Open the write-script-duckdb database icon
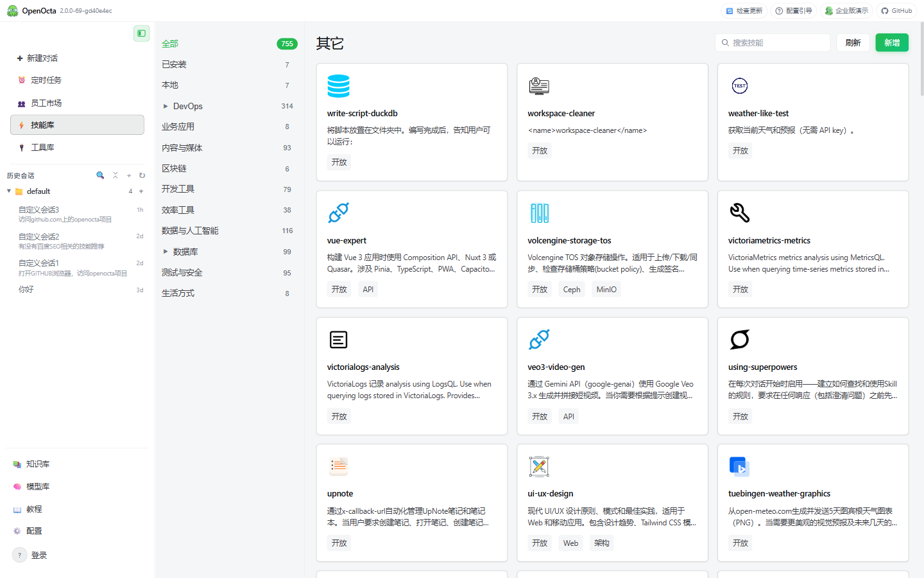This screenshot has height=578, width=924. pyautogui.click(x=338, y=86)
